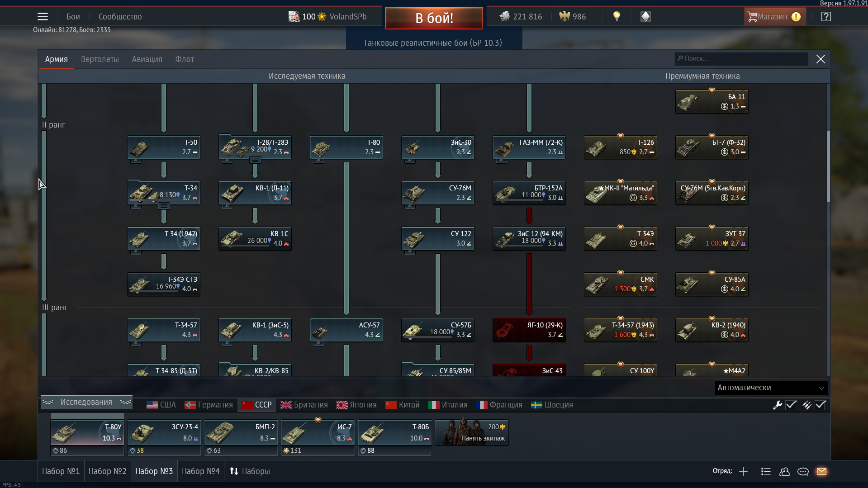Expand the Т-34 vehicle group
868x488 pixels.
tap(164, 206)
